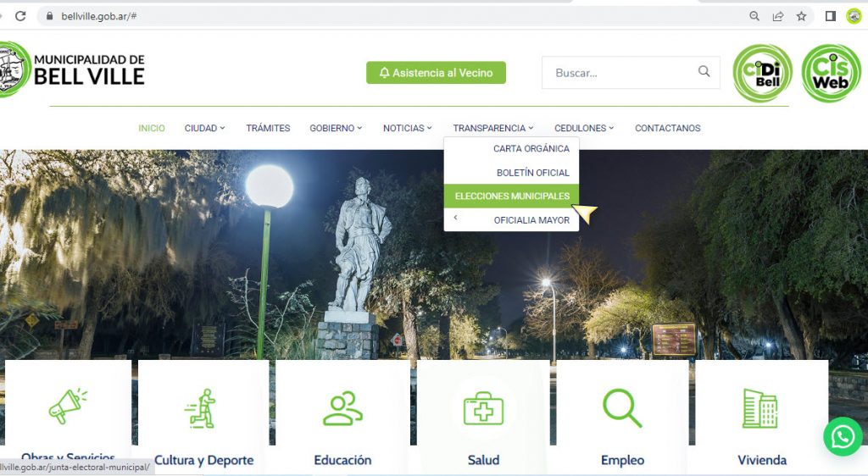Click the search magnifier icon
This screenshot has height=476, width=868.
(x=704, y=72)
